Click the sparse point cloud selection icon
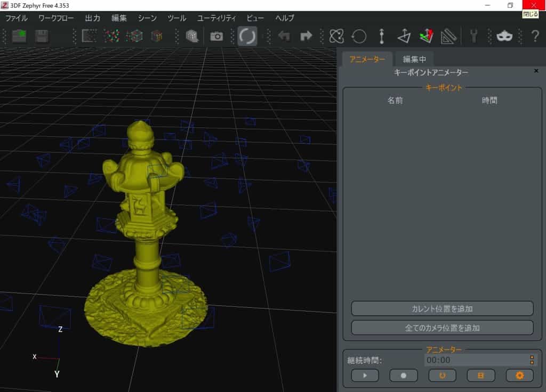Viewport: 546px width, 392px height. (89, 36)
